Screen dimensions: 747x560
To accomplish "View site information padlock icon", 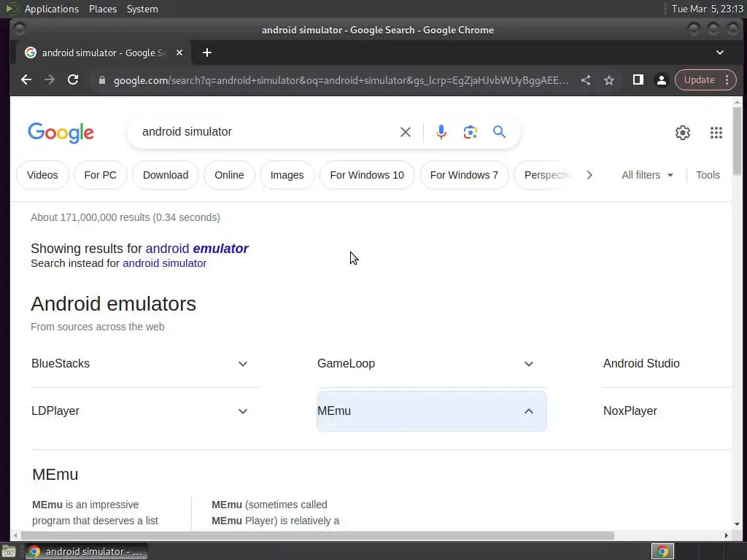I will (x=102, y=80).
